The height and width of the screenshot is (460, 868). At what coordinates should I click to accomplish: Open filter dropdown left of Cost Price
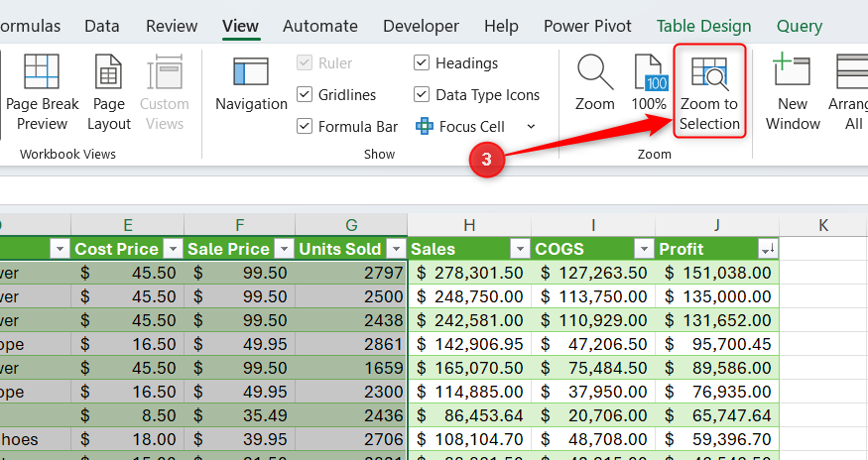(60, 249)
